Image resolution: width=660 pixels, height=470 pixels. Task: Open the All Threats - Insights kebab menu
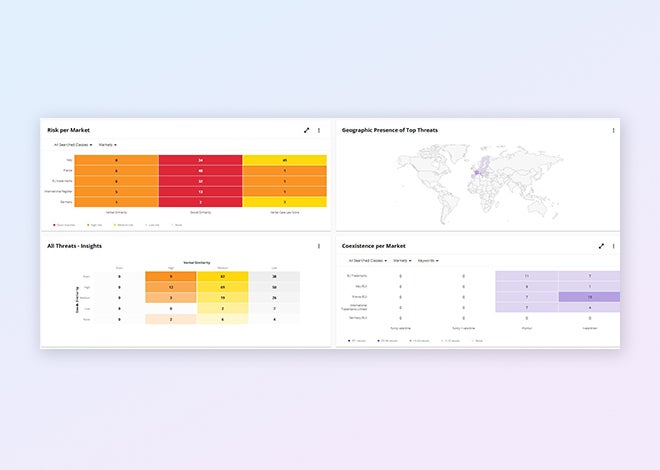pyautogui.click(x=319, y=245)
